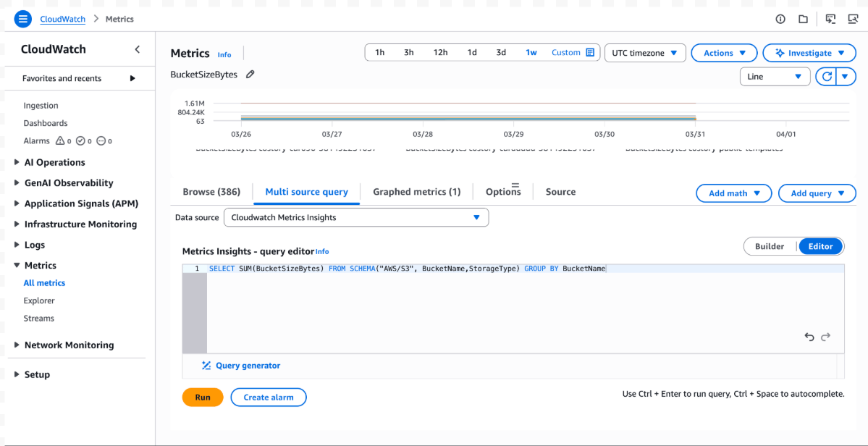Open the Data source dropdown
The image size is (868, 446).
coord(356,217)
